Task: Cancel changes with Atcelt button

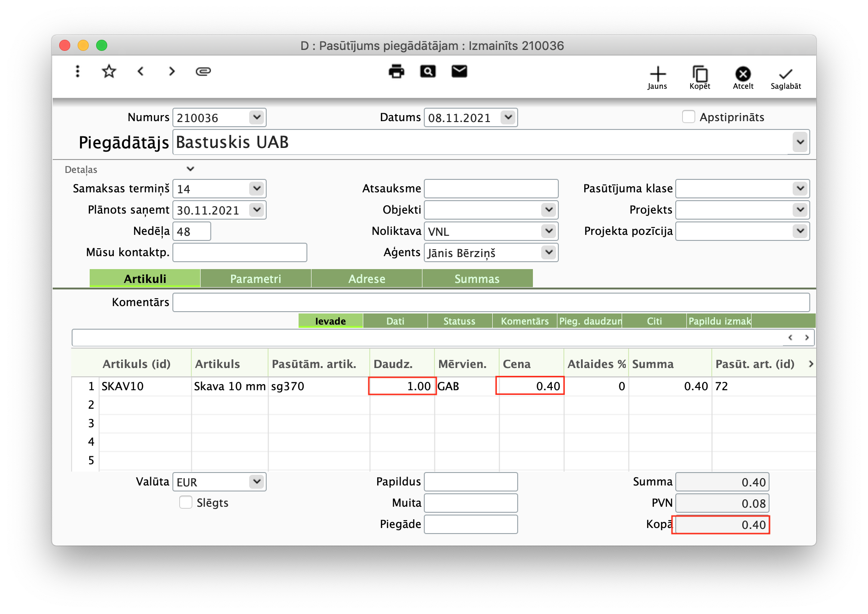Action: pyautogui.click(x=743, y=78)
